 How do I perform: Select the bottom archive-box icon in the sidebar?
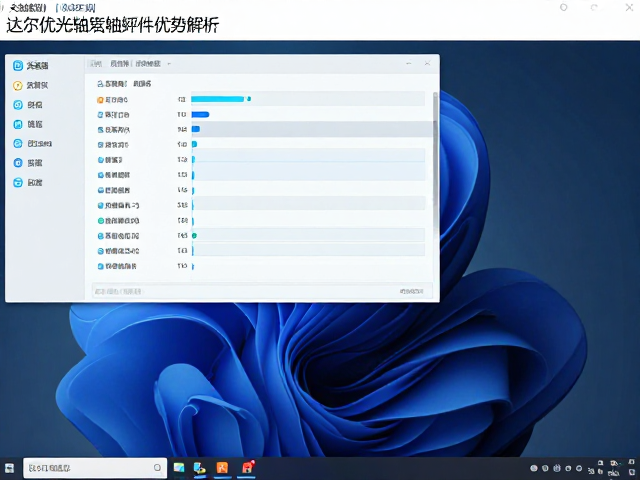[18, 182]
